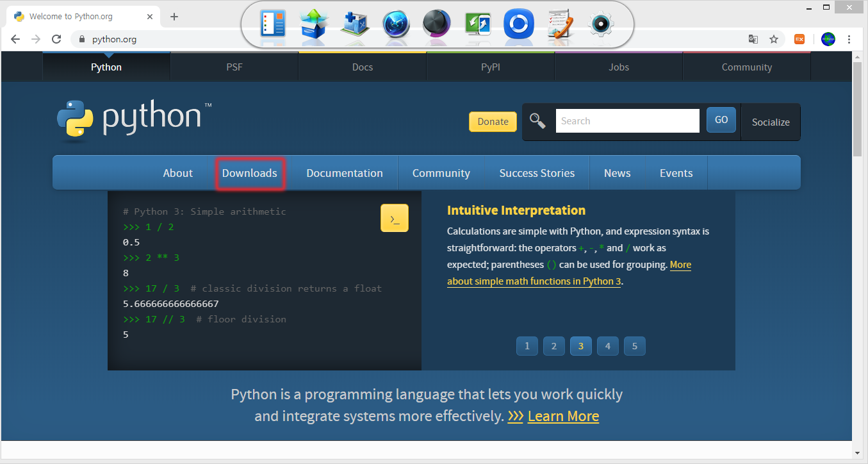Click the code line '>>> 2 ** 3'

[x=151, y=258]
